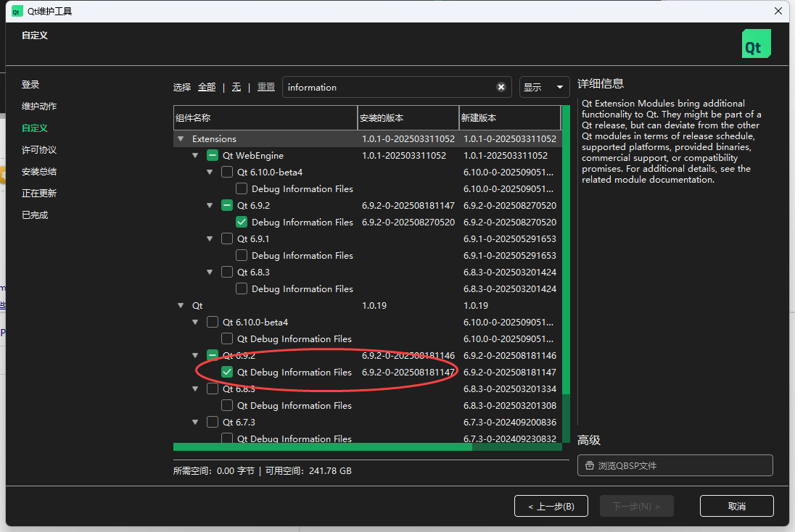Collapse WebEngine Qt 6.9.2 node
795x532 pixels.
tap(210, 206)
